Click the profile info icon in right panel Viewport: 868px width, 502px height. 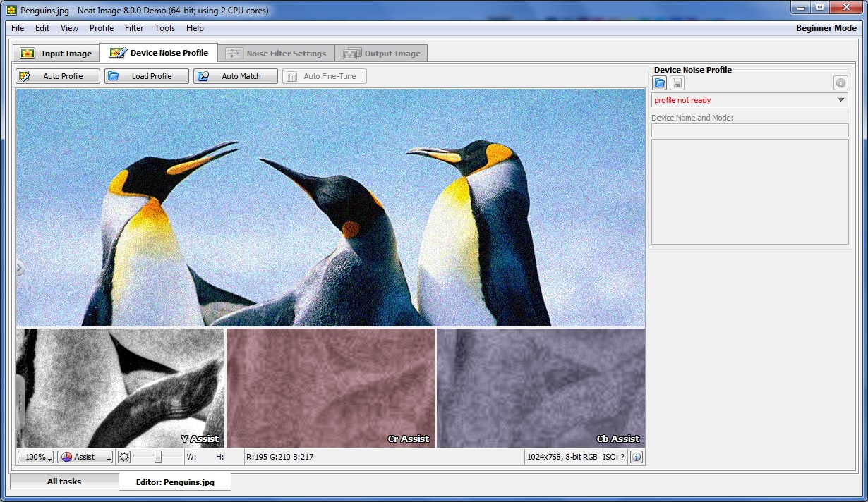point(840,83)
